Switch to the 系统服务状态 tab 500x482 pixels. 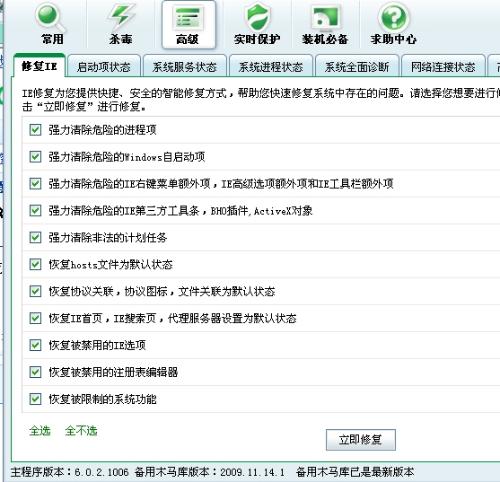185,67
